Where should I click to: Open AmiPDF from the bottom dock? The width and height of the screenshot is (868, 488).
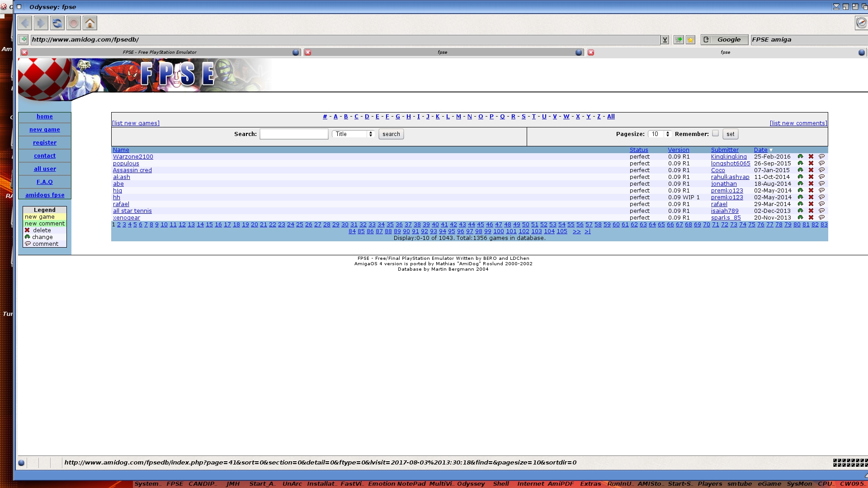561,484
